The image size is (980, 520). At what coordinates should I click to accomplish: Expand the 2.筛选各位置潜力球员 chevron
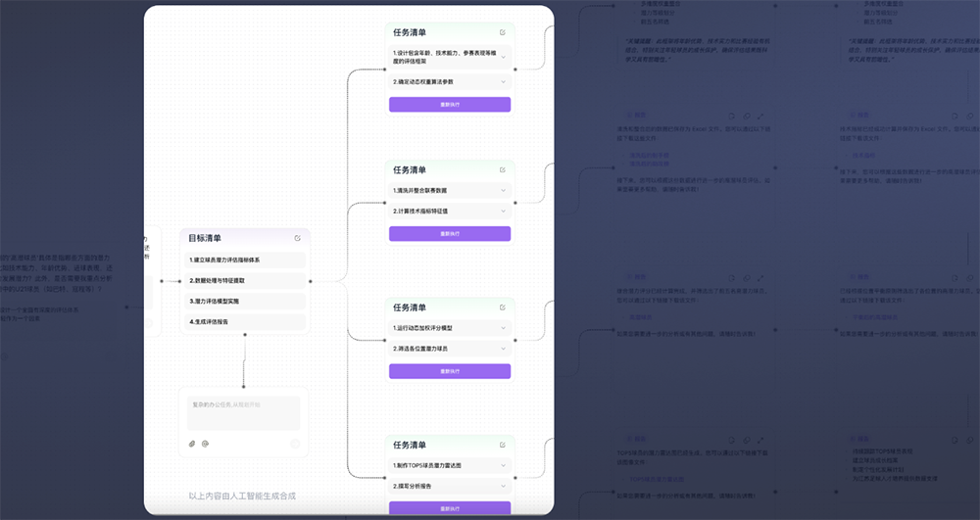(x=503, y=349)
